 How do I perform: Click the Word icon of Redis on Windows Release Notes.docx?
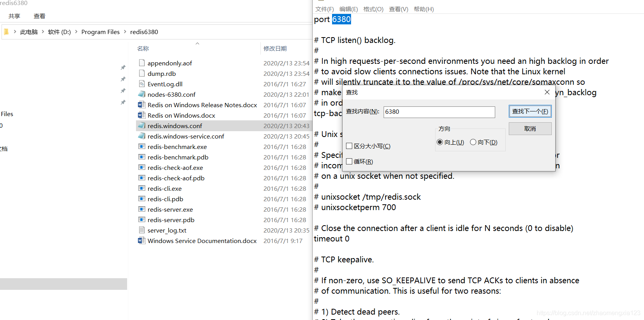[142, 104]
